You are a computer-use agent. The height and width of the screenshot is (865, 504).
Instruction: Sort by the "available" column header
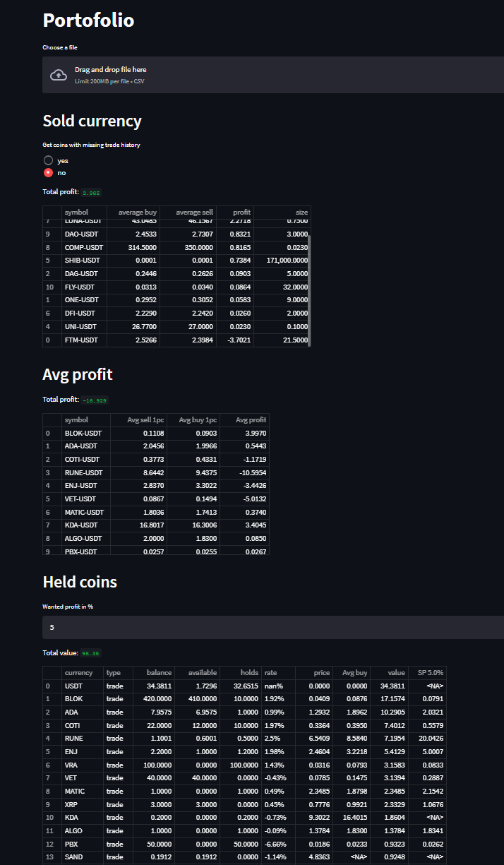coord(197,672)
